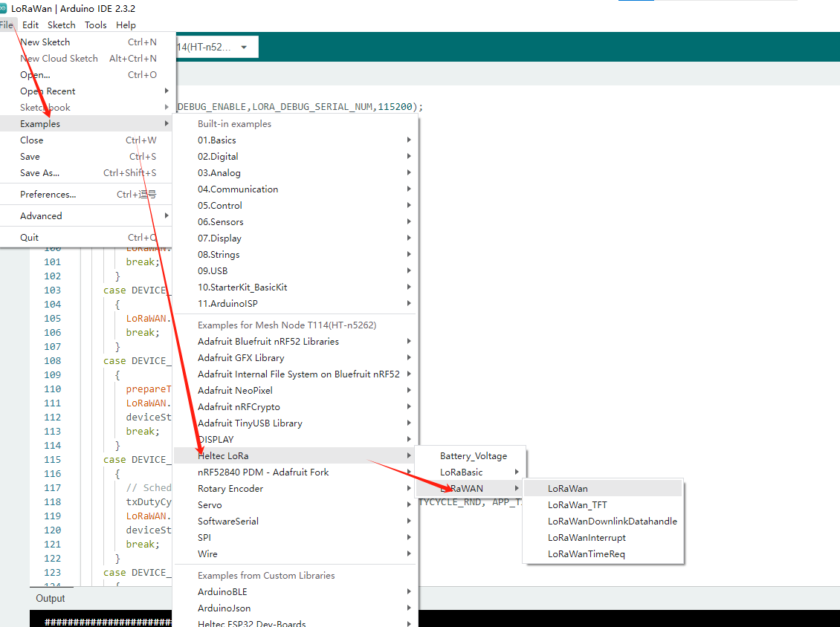This screenshot has width=840, height=627.
Task: Expand the LoRaBasic submenu
Action: coord(461,472)
